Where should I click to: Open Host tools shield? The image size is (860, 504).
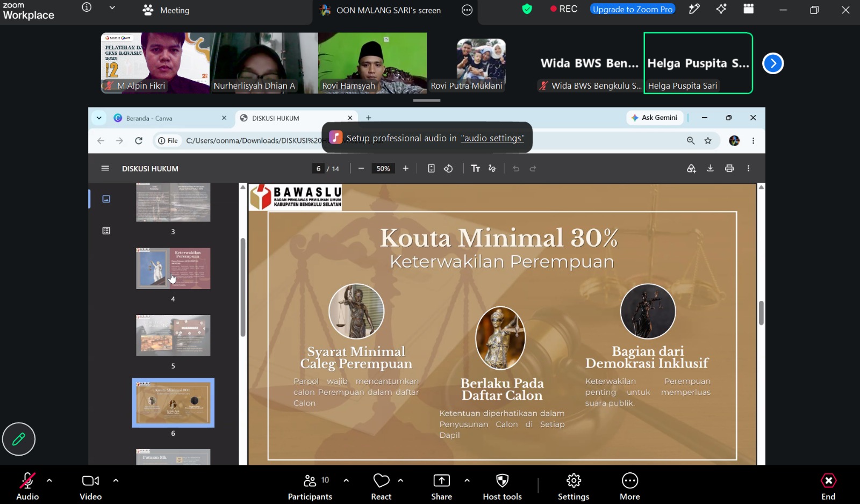point(502,486)
